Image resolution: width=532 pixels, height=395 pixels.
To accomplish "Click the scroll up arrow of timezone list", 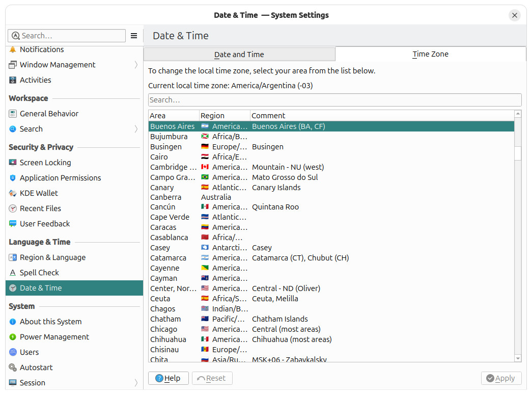I will [518, 114].
